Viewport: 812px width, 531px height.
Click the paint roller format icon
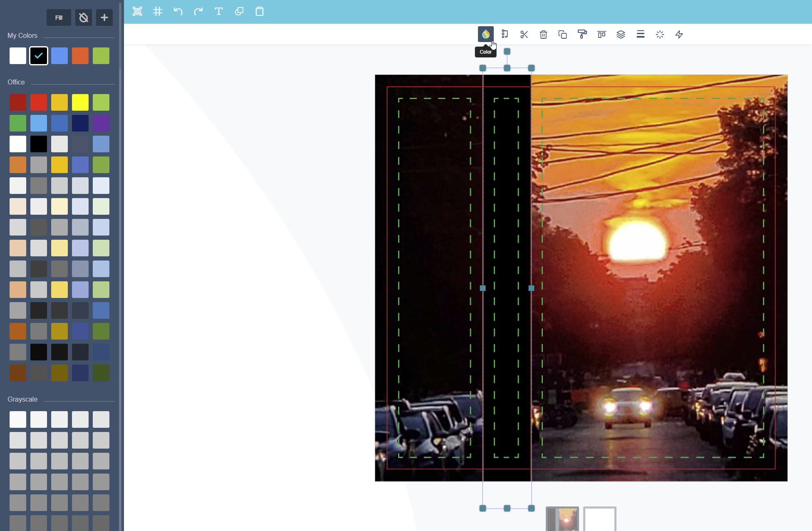click(x=582, y=35)
